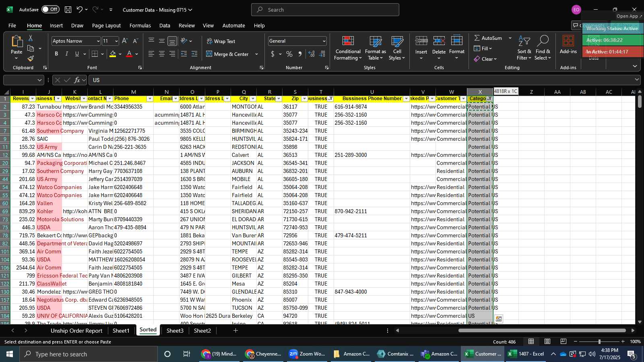Click the Center align icon

click(162, 54)
